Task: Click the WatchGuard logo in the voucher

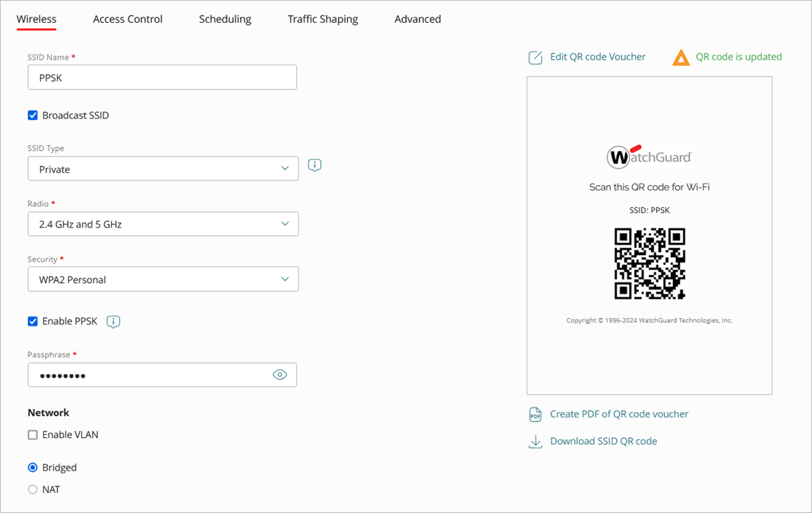Action: [649, 156]
